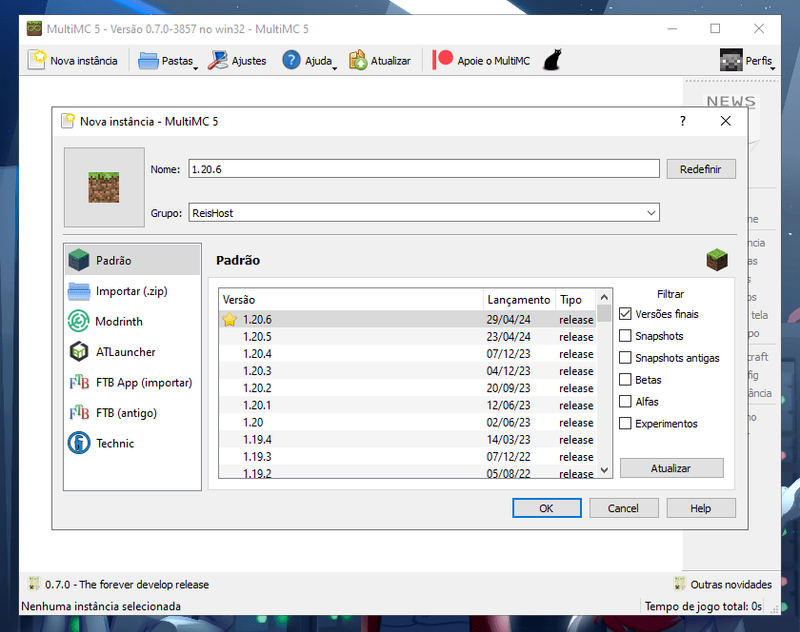Select version row 1.20.5
This screenshot has width=800, height=632.
(x=407, y=337)
